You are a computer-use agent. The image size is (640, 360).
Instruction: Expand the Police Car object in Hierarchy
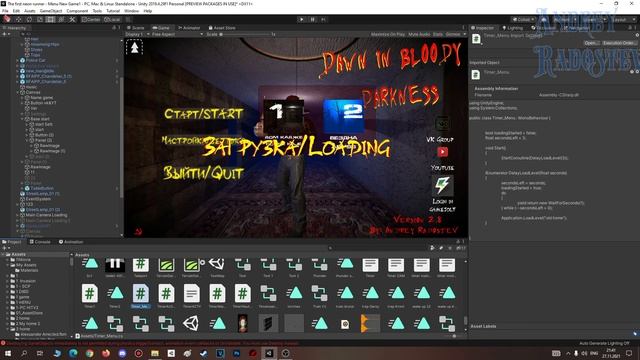18,60
